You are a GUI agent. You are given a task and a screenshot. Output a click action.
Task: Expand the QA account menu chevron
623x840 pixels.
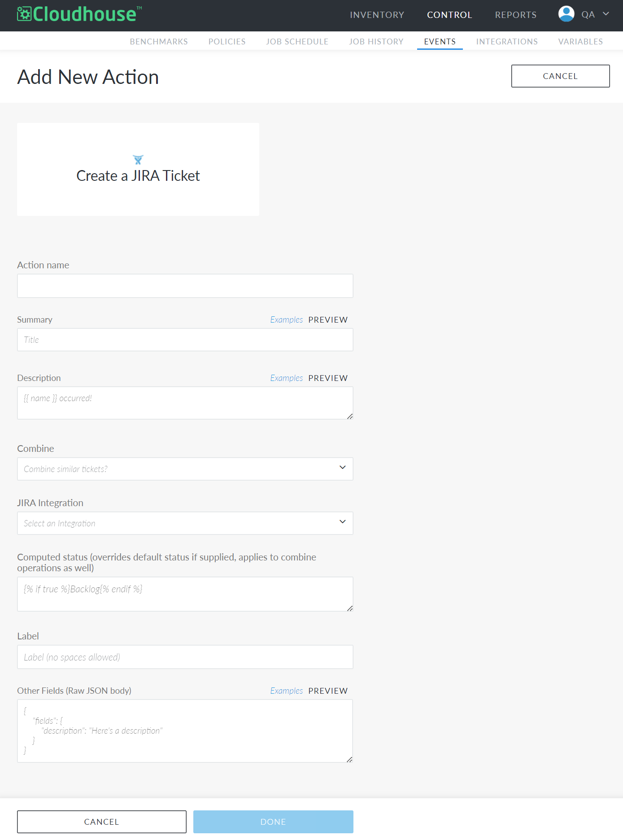click(x=606, y=14)
